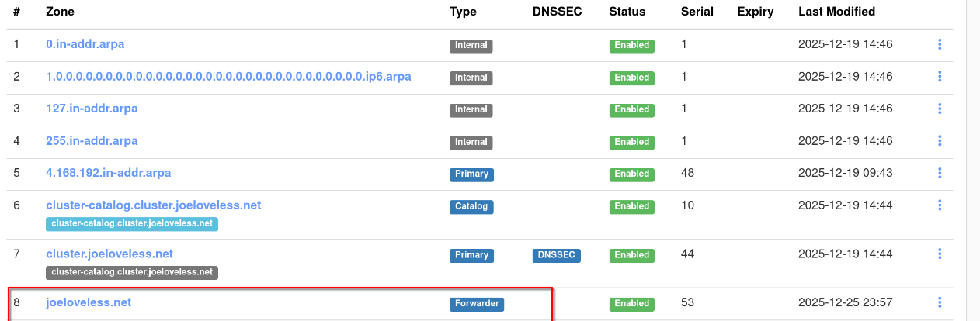
Task: Open options menu for 127.in-addr.arpa zone
Action: pyautogui.click(x=940, y=109)
